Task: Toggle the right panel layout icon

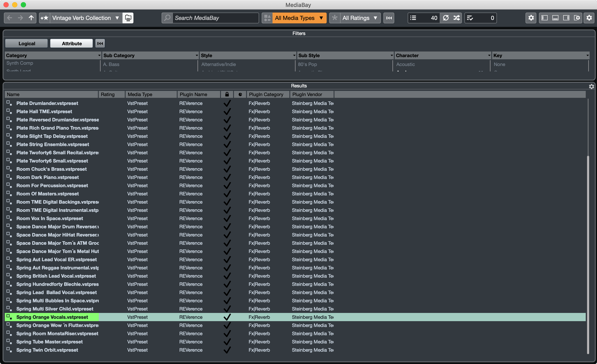Action: pyautogui.click(x=566, y=18)
